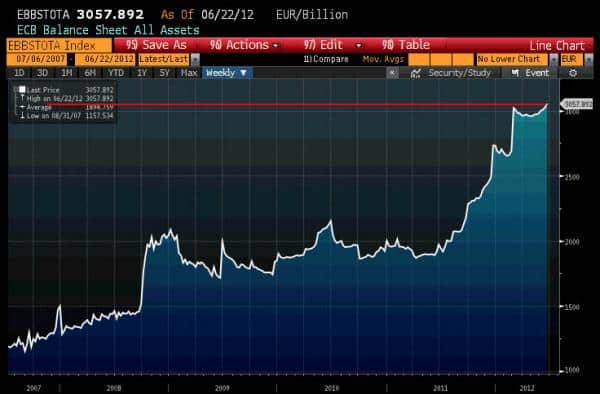
Task: Expand the No Lower Chart dropdown
Action: tap(554, 60)
